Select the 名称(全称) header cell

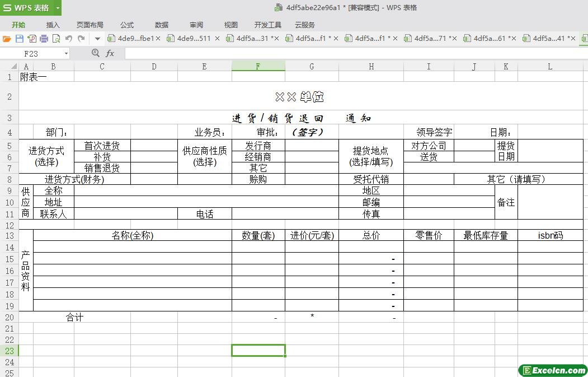[133, 235]
